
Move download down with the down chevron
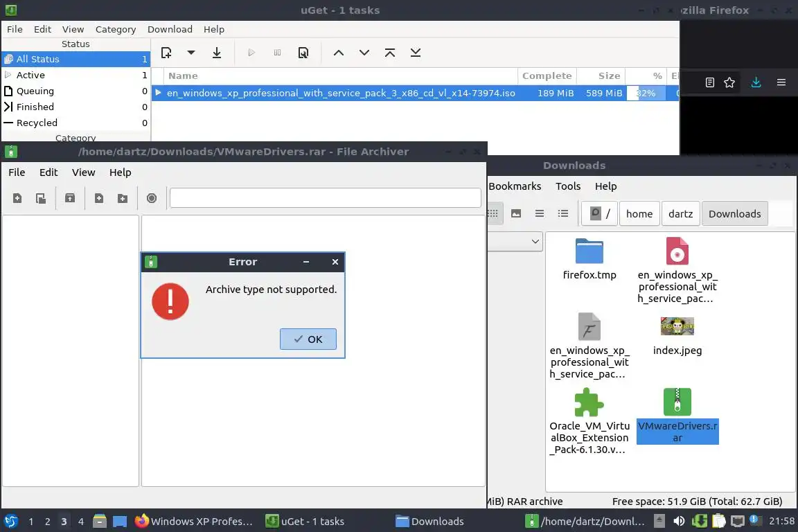tap(364, 53)
